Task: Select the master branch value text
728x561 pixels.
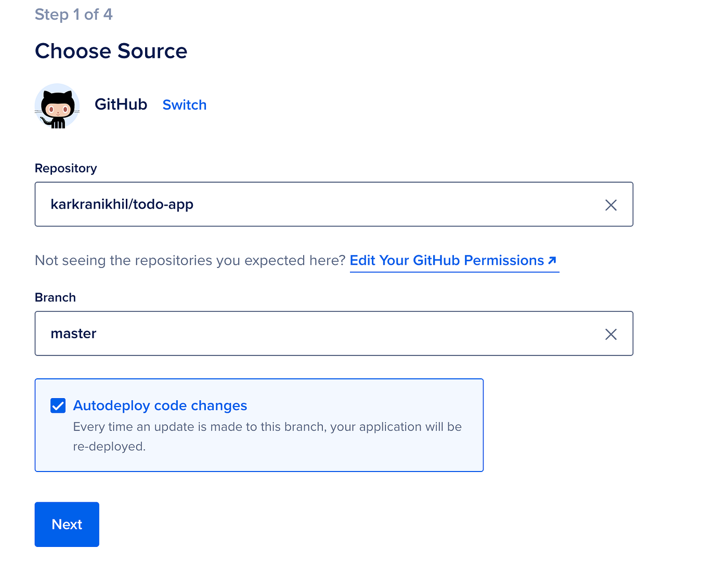Action: pyautogui.click(x=74, y=334)
